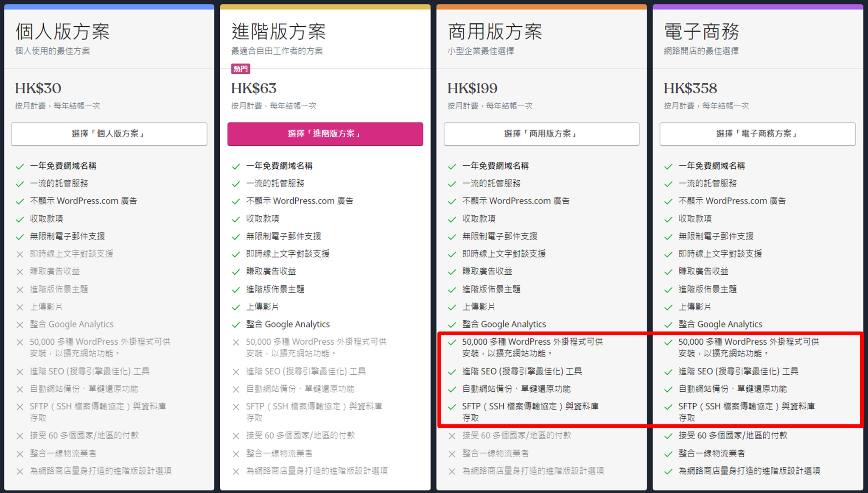Click 一流的託管服務 in the 電子商務 column

click(708, 184)
